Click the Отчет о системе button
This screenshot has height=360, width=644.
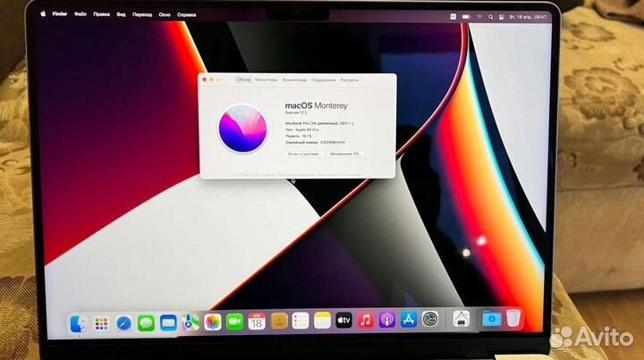pyautogui.click(x=304, y=155)
